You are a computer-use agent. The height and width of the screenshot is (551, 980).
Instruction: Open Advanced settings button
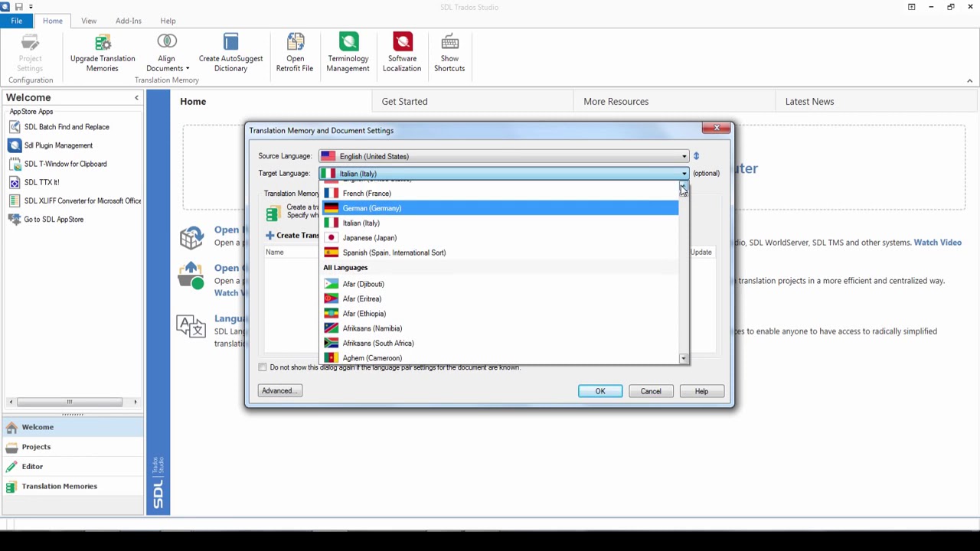[279, 391]
